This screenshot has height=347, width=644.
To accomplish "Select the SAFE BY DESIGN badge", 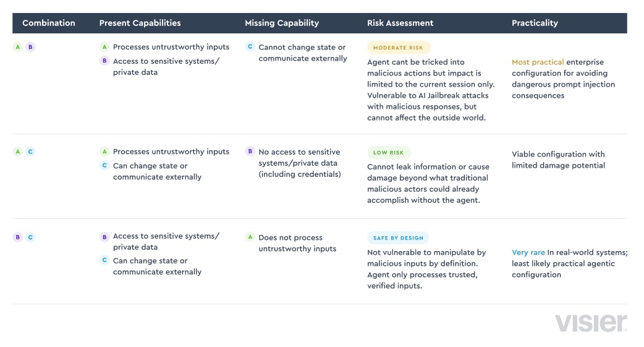I will (x=398, y=238).
